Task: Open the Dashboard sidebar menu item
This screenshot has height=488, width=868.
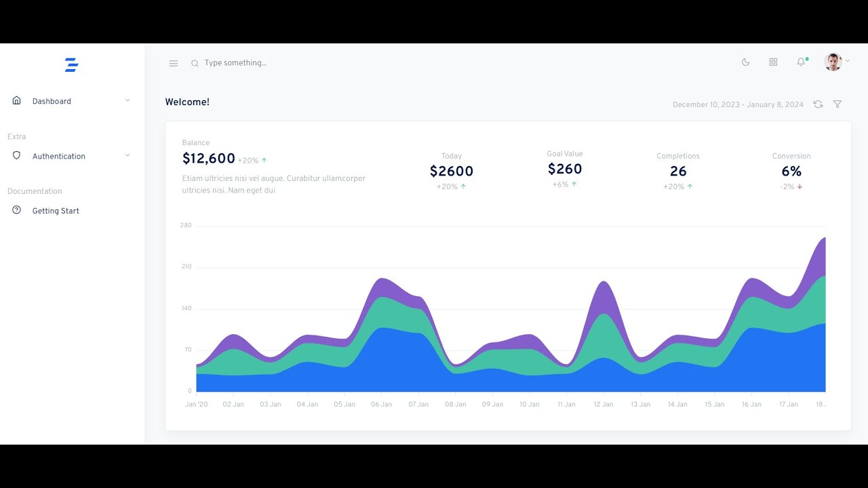Action: click(x=72, y=101)
